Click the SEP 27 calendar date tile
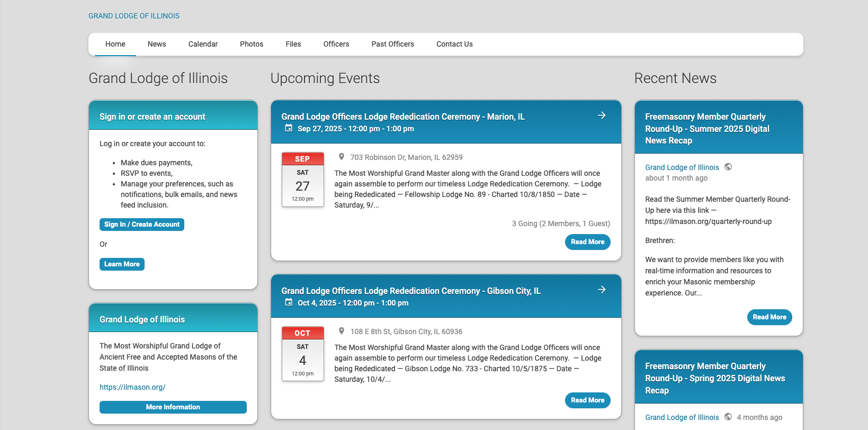The height and width of the screenshot is (430, 868). coord(303,180)
